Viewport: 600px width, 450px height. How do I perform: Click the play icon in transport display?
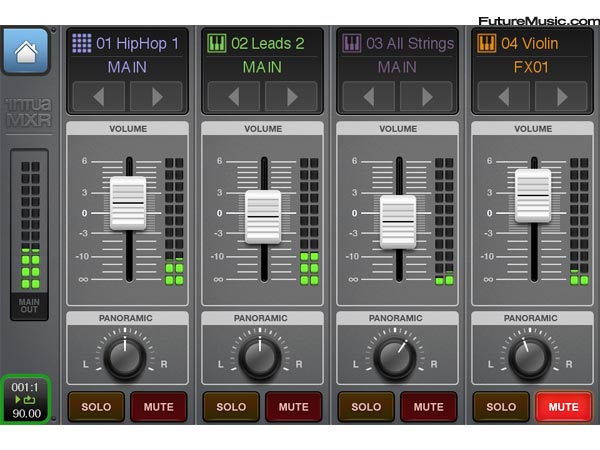[18, 400]
